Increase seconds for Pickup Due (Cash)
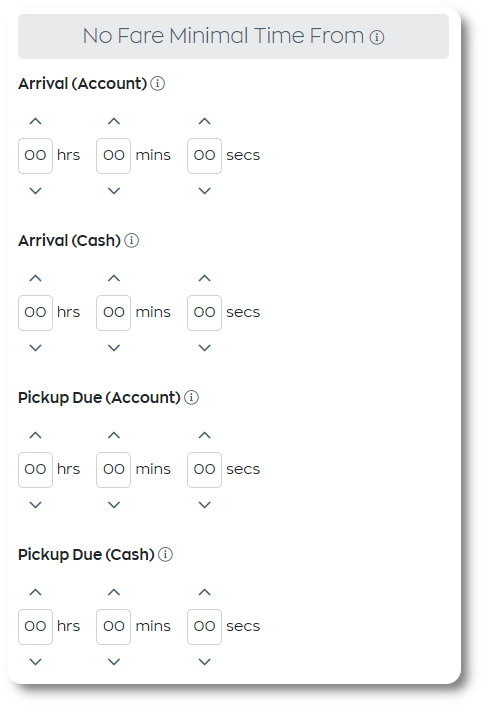This screenshot has width=484, height=707. [x=204, y=592]
